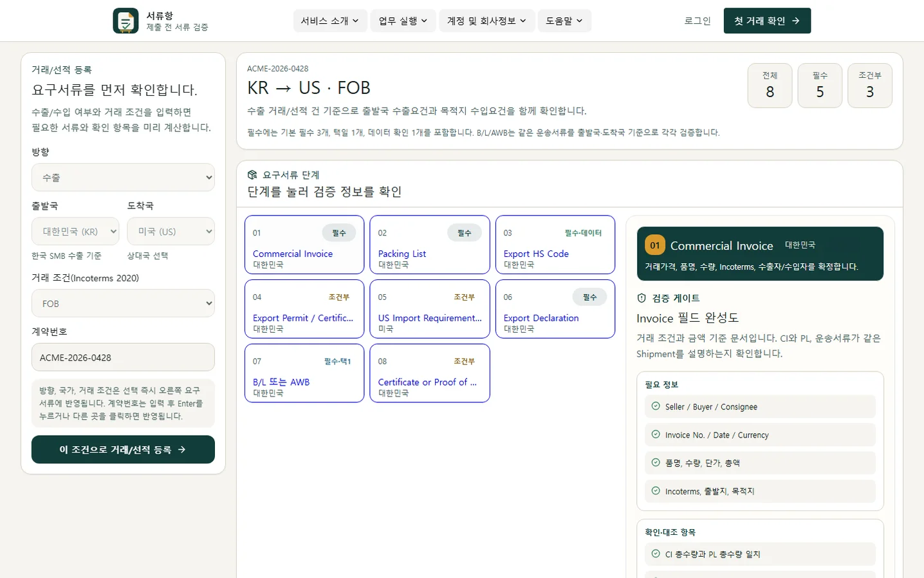
Task: Click the package icon beside 요구서류 단계
Action: point(252,174)
